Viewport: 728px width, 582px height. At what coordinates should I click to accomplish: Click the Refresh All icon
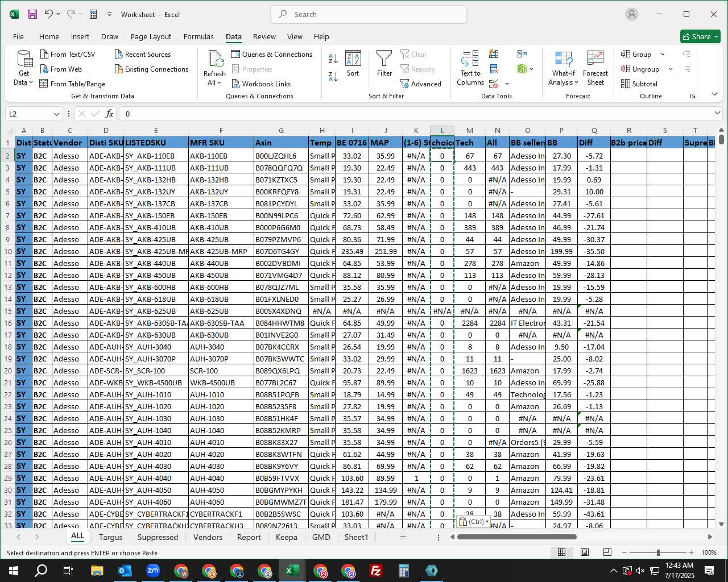coord(216,59)
